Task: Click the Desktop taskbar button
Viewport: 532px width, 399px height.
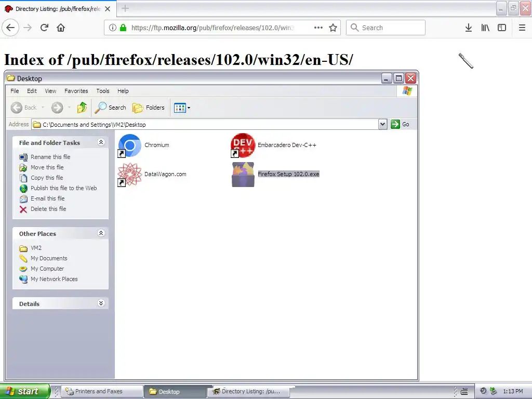Action: pyautogui.click(x=176, y=392)
